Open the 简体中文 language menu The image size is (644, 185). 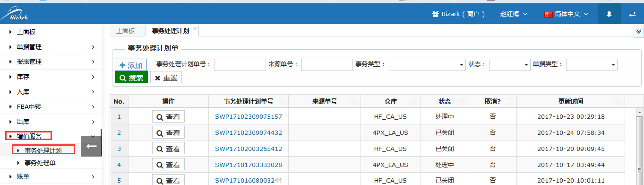[x=566, y=14]
